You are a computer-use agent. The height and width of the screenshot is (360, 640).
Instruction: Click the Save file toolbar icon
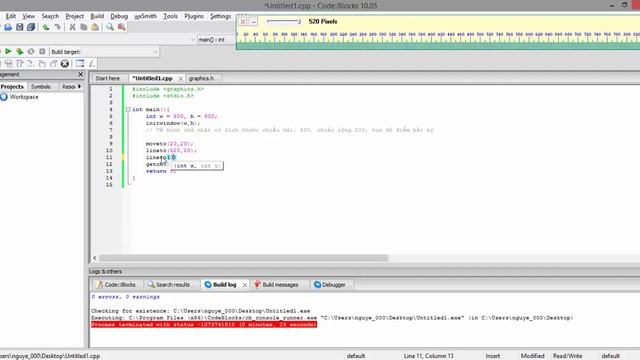coord(20,27)
